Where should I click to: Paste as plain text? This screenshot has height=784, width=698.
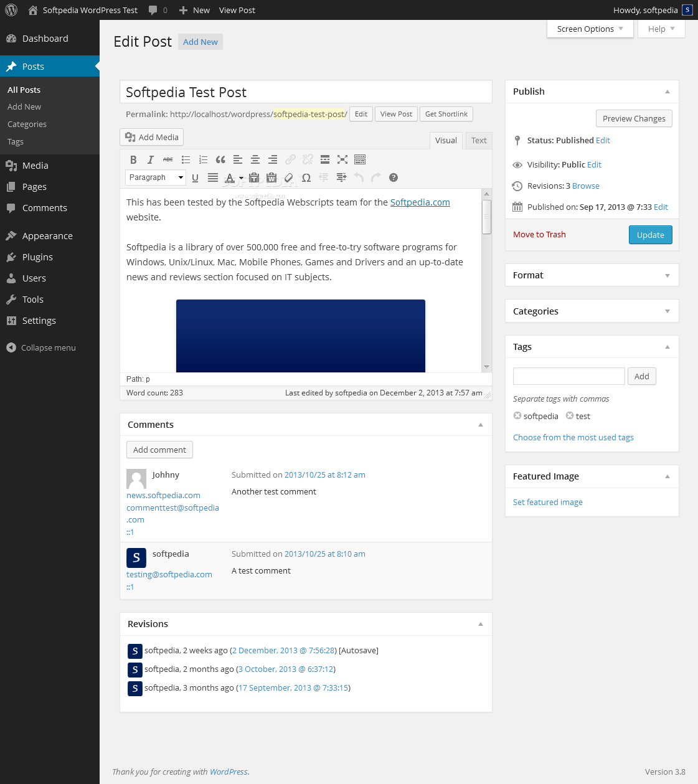click(254, 177)
